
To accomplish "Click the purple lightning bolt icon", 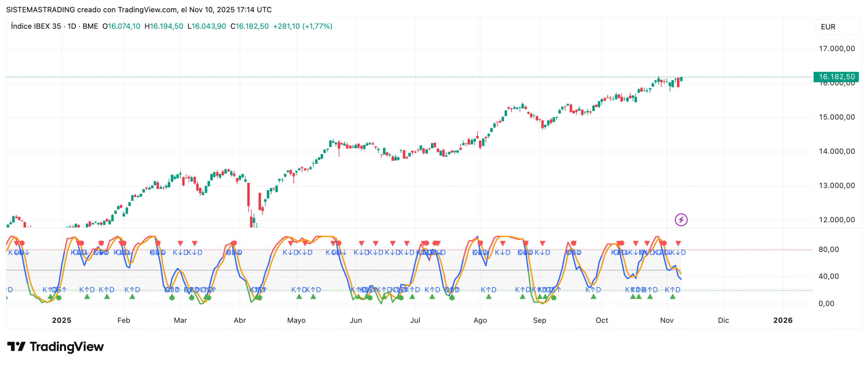I will tap(680, 219).
